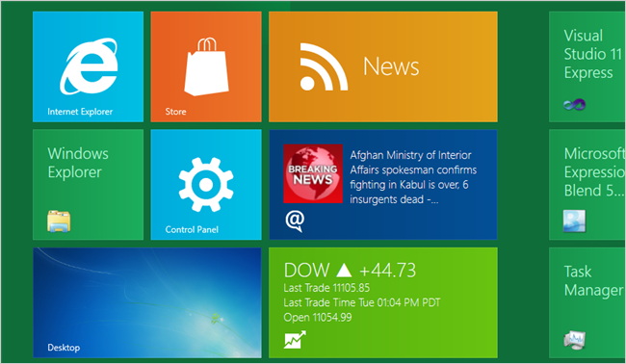The width and height of the screenshot is (626, 364).
Task: Click the DOW up triangle indicator
Action: (344, 271)
